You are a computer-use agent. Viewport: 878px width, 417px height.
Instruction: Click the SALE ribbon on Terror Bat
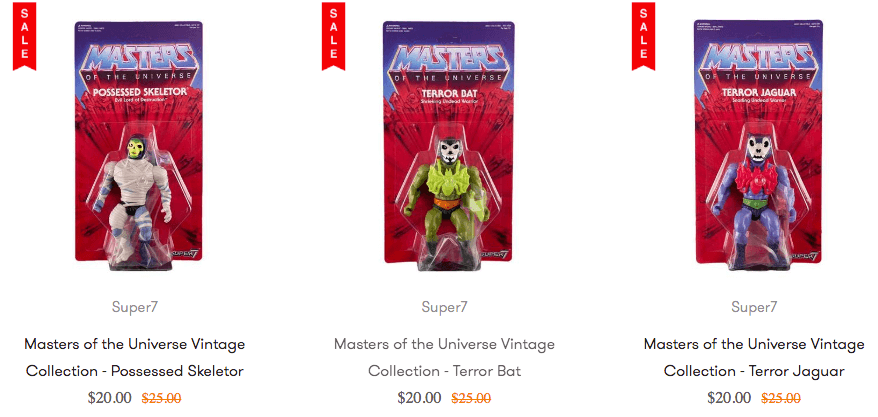[x=333, y=36]
